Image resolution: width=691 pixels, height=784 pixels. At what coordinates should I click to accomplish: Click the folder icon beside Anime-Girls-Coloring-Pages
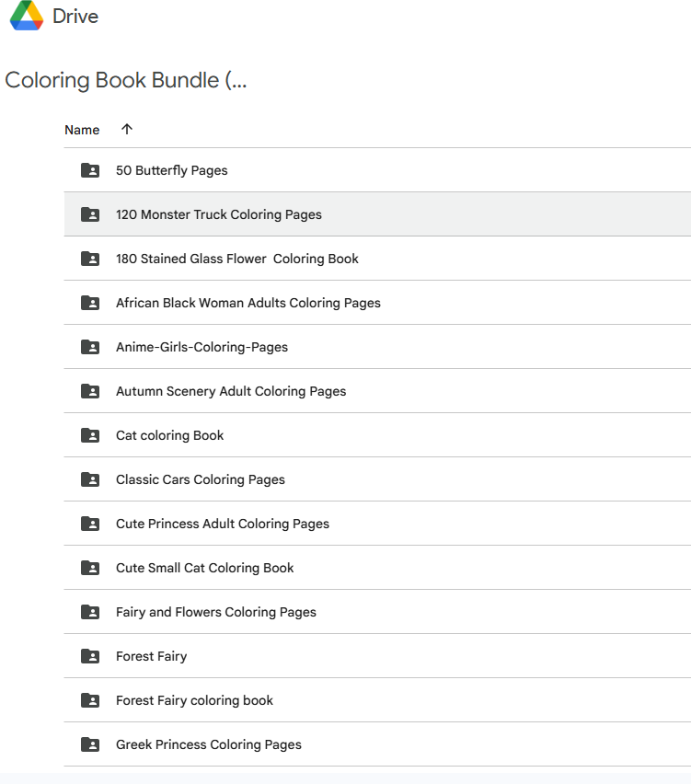click(89, 347)
